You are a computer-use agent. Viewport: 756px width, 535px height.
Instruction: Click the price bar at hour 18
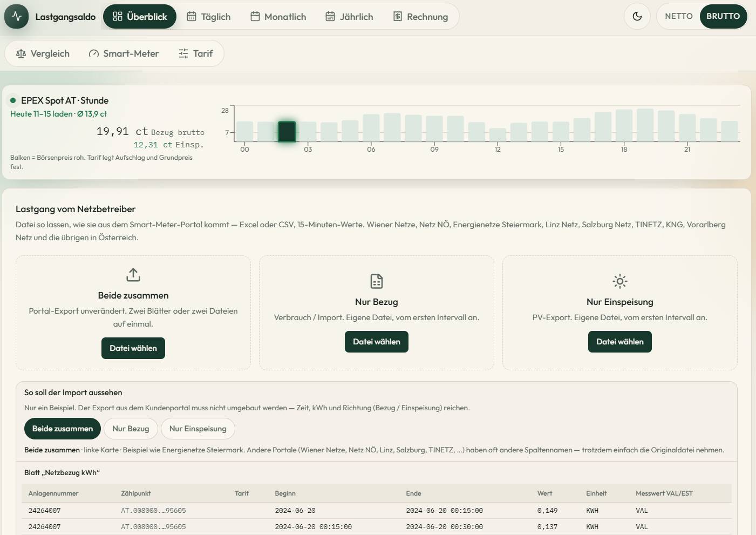pyautogui.click(x=624, y=126)
